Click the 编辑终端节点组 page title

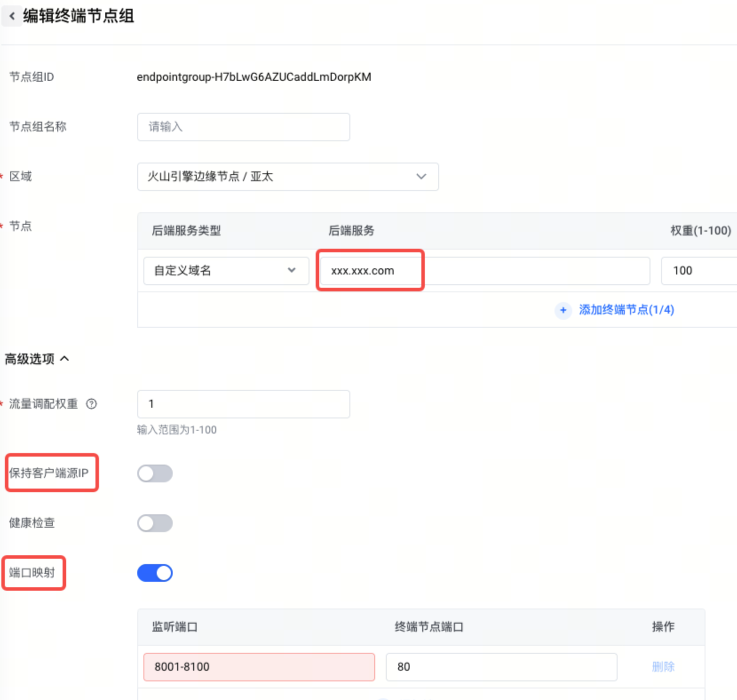pyautogui.click(x=79, y=16)
